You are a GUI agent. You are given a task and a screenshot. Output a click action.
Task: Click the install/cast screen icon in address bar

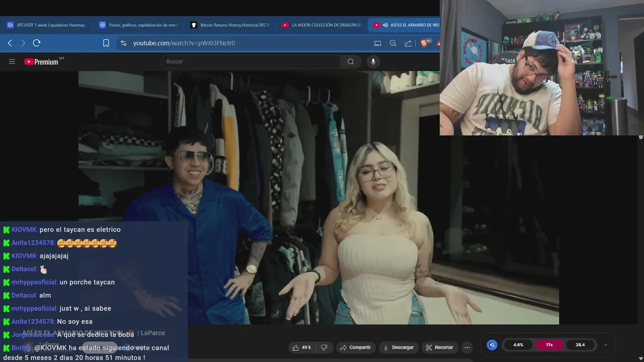[378, 43]
